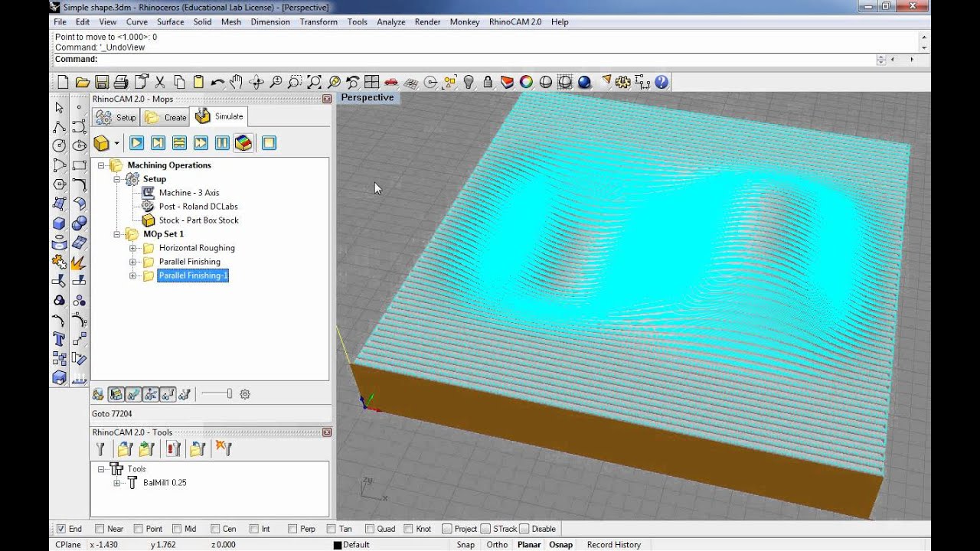Open the stock model dropdown arrow

click(x=116, y=143)
